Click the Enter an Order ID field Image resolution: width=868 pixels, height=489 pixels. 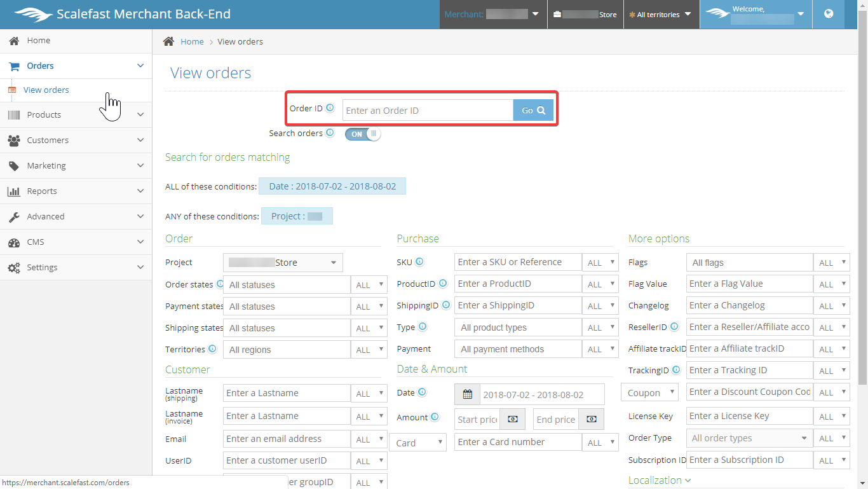(x=428, y=111)
